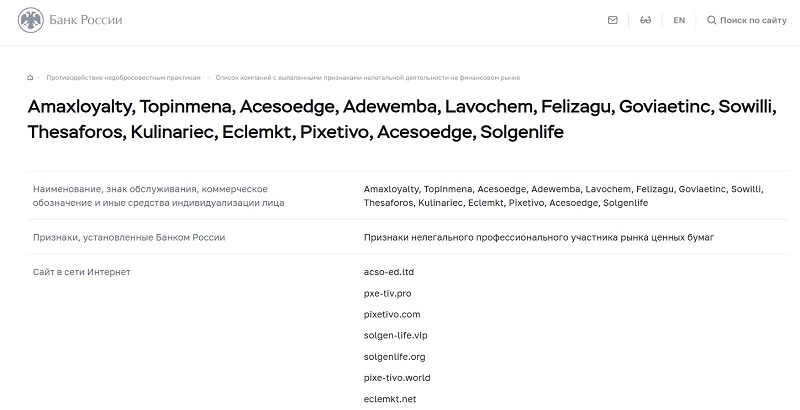
Task: Go to home via breadcrumb house icon
Action: 30,77
